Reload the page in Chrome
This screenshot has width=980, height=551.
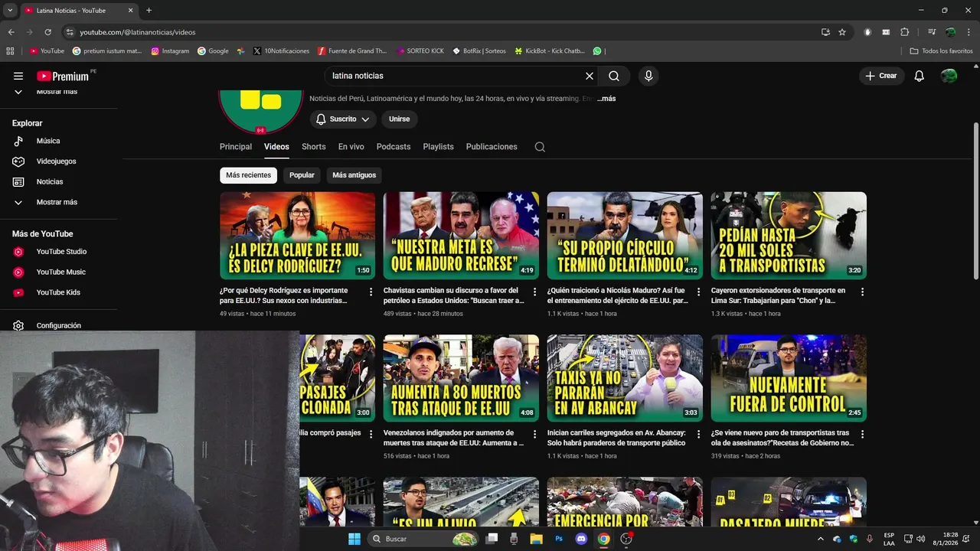click(47, 32)
